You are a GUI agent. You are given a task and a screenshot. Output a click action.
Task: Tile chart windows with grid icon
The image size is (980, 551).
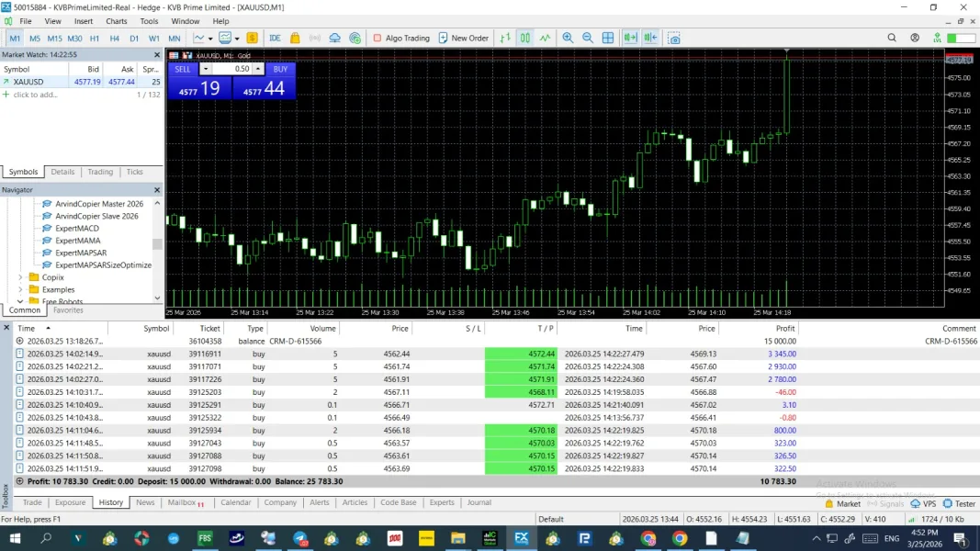tap(608, 38)
